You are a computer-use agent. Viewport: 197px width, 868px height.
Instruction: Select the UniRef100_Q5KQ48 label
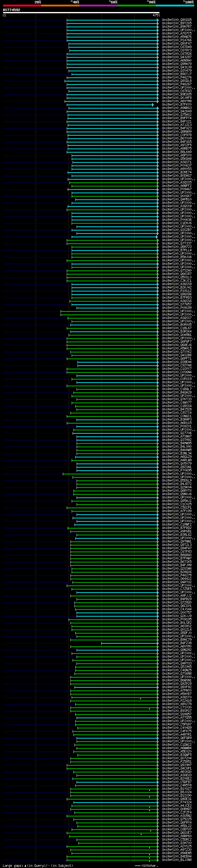177,159
